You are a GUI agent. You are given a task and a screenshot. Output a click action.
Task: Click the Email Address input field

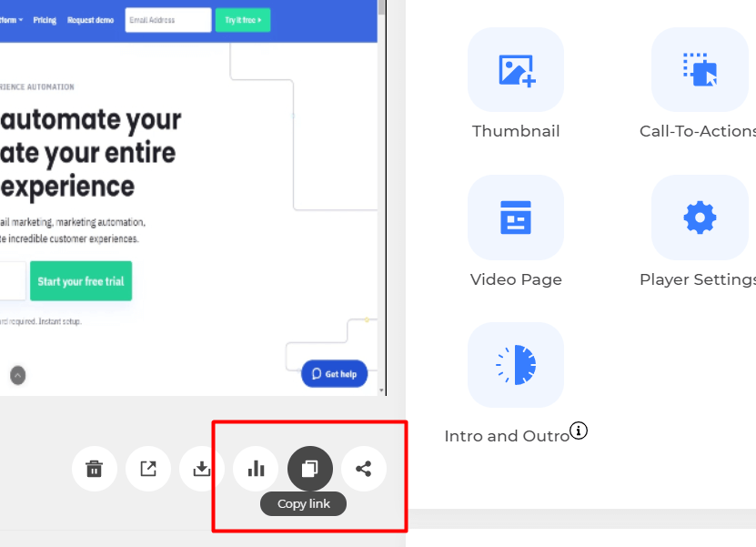[x=168, y=20]
